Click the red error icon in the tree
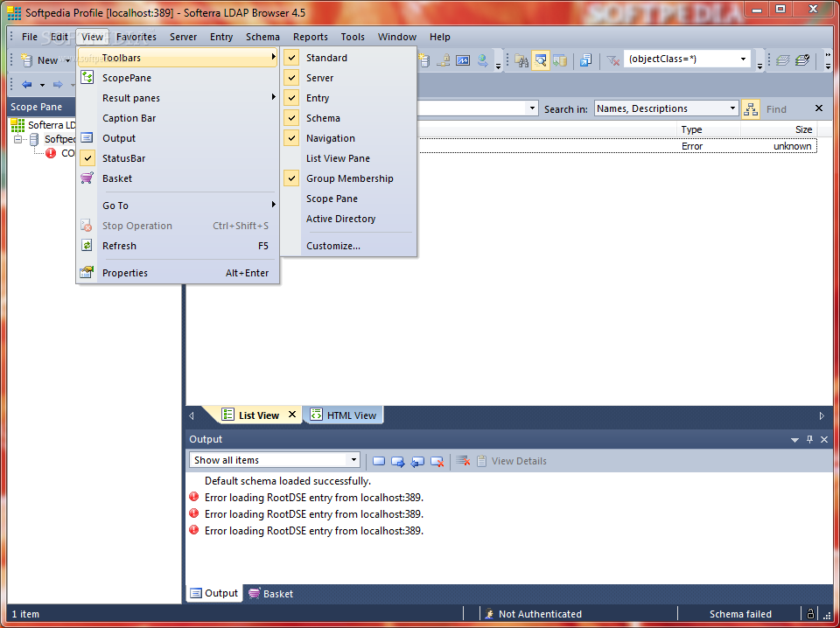 [x=51, y=153]
